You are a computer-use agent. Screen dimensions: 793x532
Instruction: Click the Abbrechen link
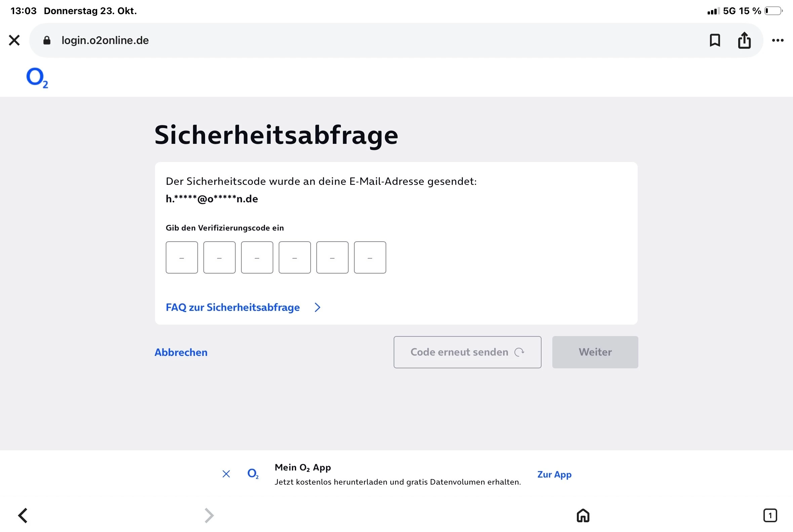tap(181, 352)
